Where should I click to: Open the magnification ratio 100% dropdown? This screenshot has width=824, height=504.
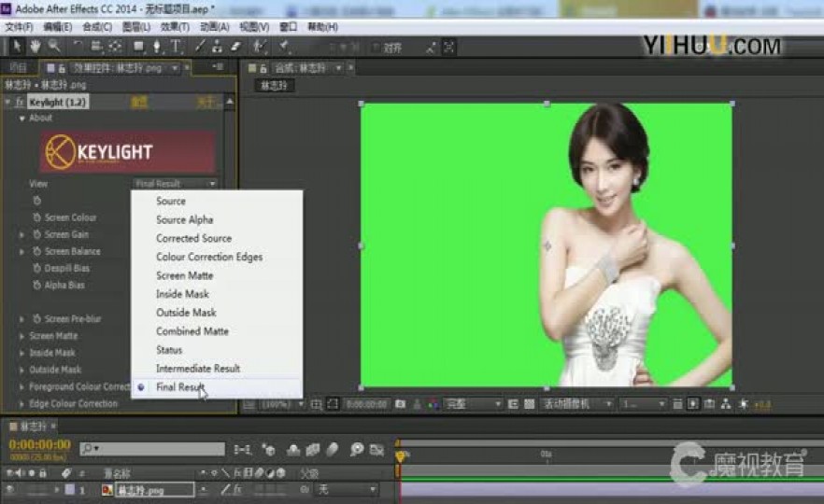[x=282, y=404]
